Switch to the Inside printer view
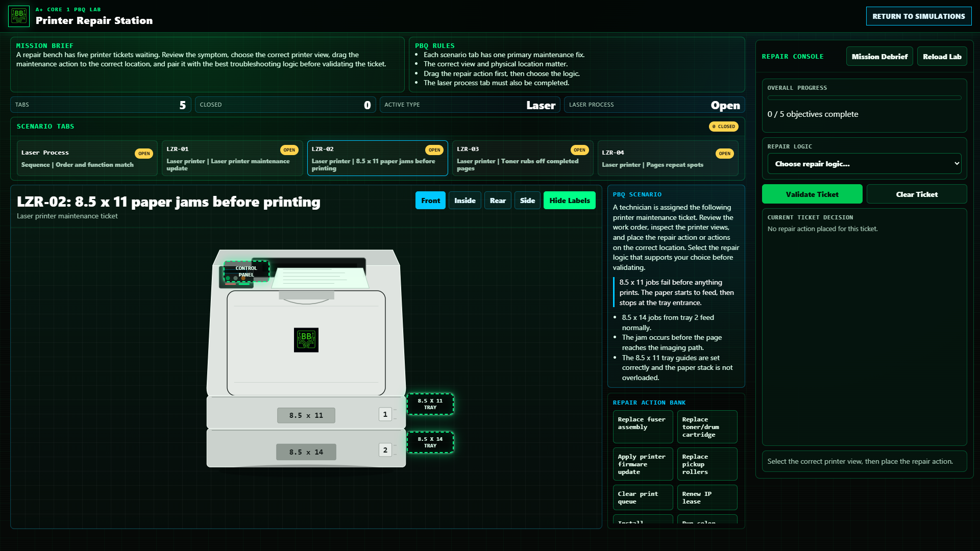The width and height of the screenshot is (980, 551). (x=465, y=201)
